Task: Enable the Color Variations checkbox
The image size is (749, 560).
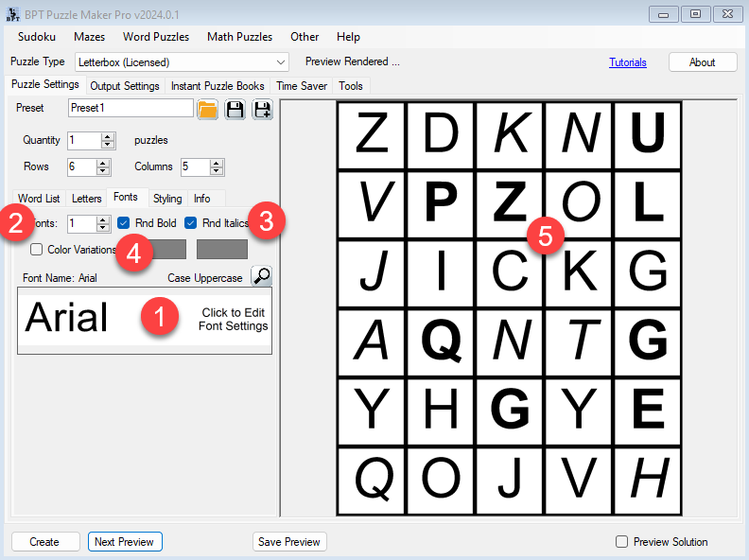Action: pyautogui.click(x=37, y=250)
